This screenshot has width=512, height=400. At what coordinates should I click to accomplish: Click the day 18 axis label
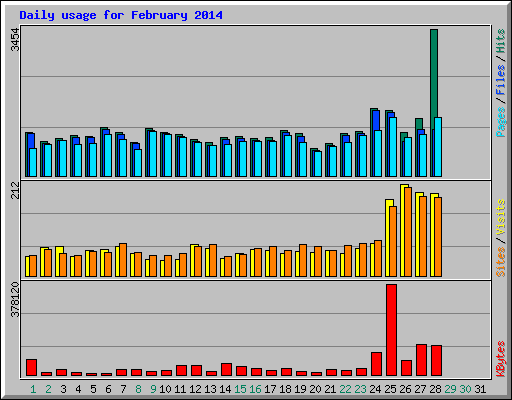pyautogui.click(x=285, y=389)
